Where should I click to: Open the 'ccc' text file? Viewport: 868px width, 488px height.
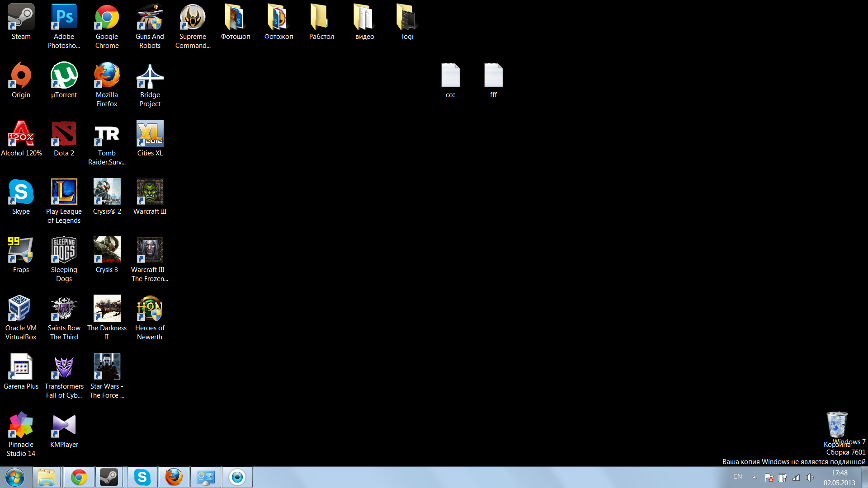click(x=450, y=75)
